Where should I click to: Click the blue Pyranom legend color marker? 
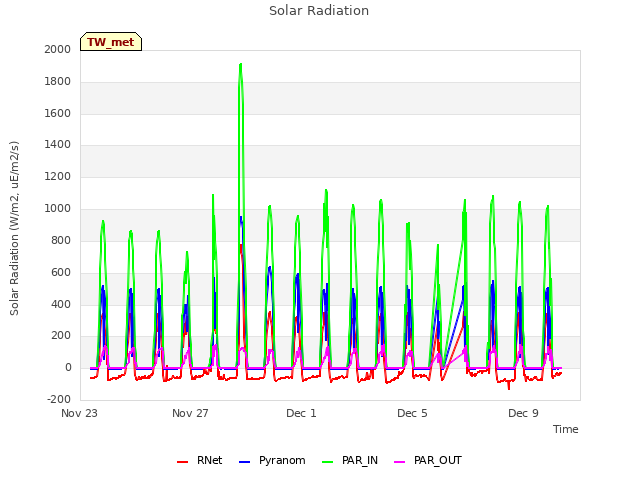pyautogui.click(x=244, y=462)
